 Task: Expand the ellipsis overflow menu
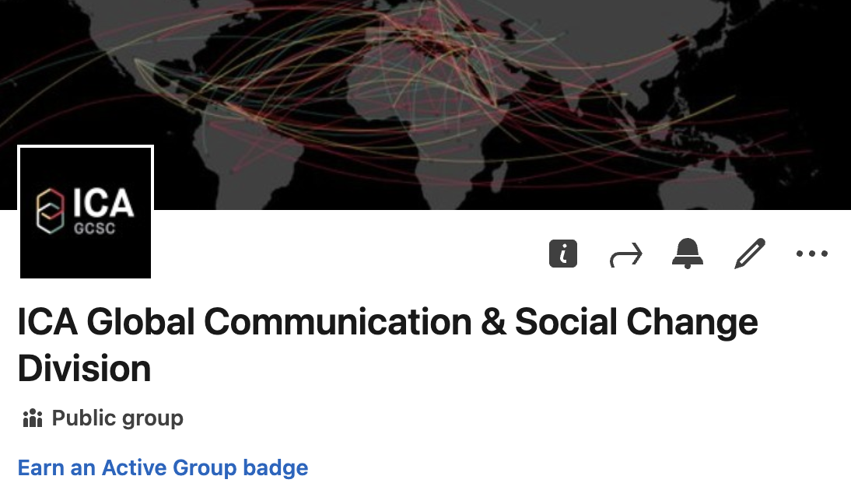(812, 254)
